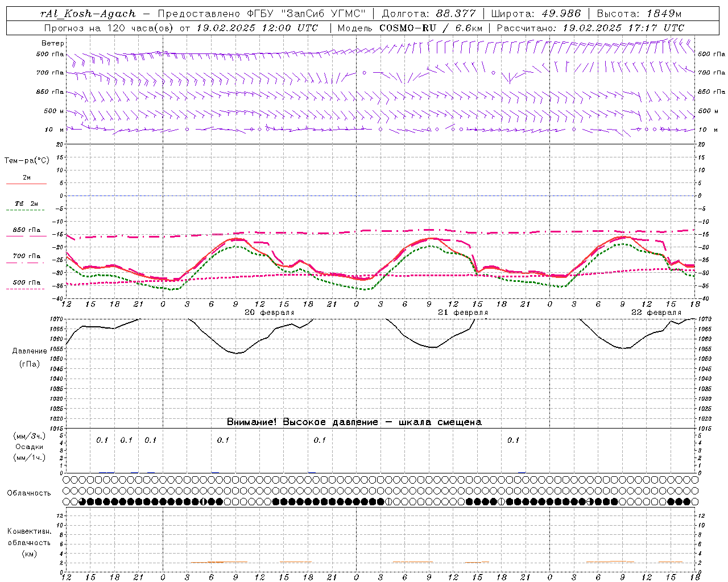Click the warning Внимание! Высокое давление — шкала смещена
The width and height of the screenshot is (728, 582).
coord(354,422)
